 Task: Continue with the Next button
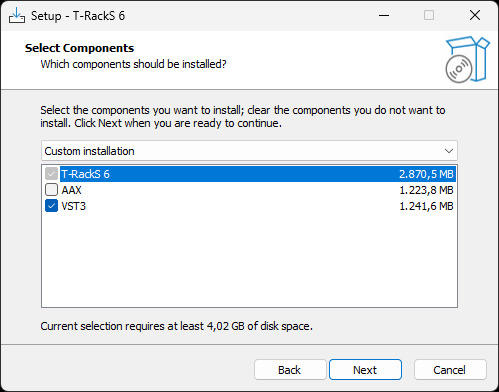click(x=365, y=370)
